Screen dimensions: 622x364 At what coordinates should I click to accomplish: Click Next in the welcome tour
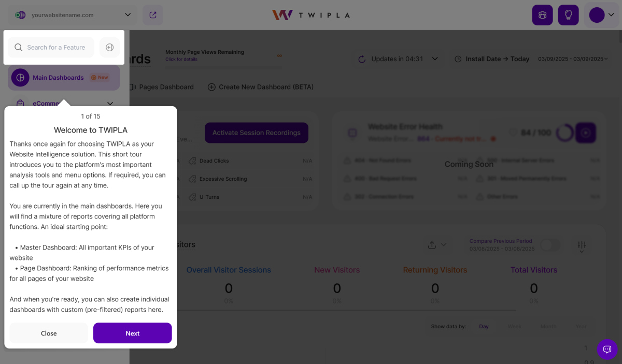[132, 333]
